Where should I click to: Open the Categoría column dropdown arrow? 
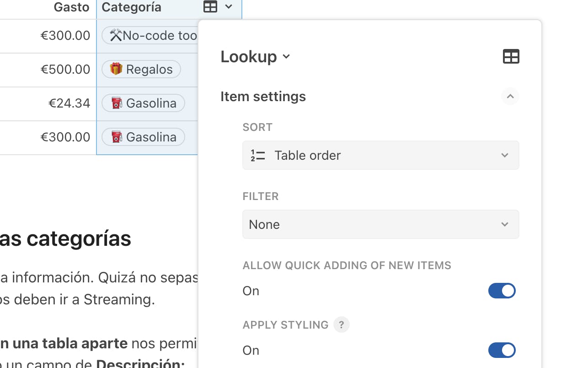[229, 7]
